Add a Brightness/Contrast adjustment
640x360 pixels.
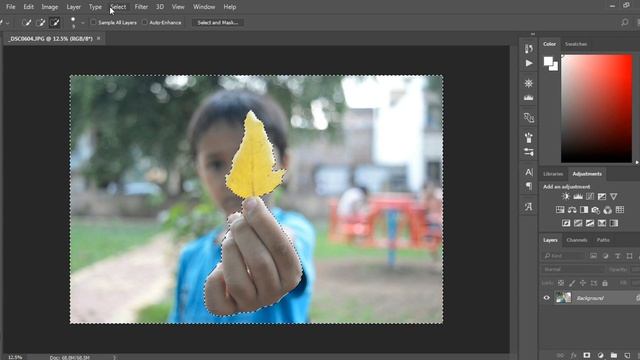pos(565,197)
